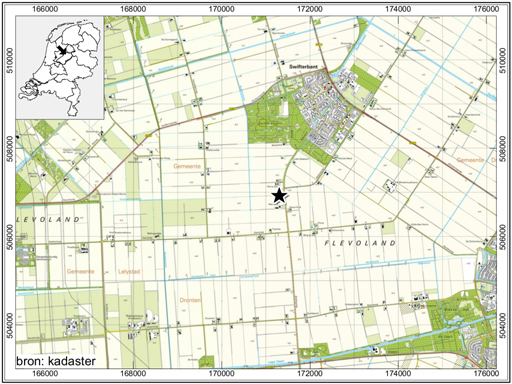The width and height of the screenshot is (512, 384).
Task: Click the bottom axis label 168000
Action: (133, 373)
